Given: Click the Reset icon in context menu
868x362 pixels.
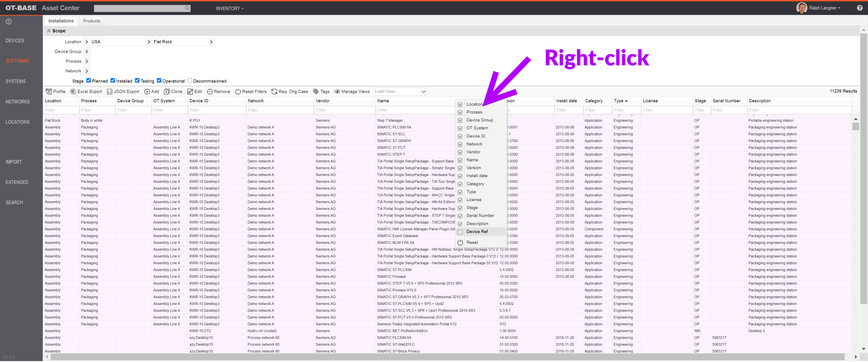Looking at the screenshot, I should [x=460, y=243].
